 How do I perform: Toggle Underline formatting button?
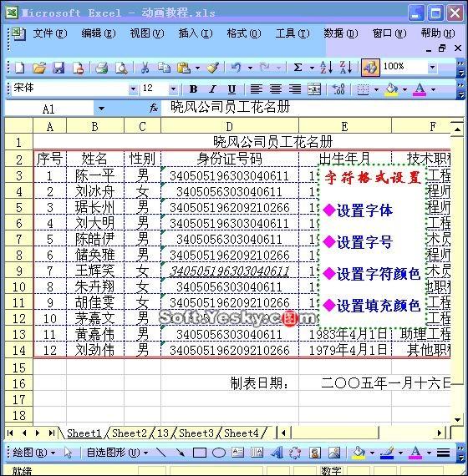click(x=231, y=89)
